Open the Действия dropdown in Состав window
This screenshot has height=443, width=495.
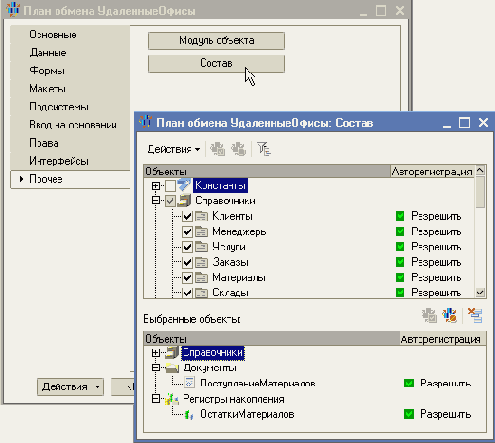point(174,149)
